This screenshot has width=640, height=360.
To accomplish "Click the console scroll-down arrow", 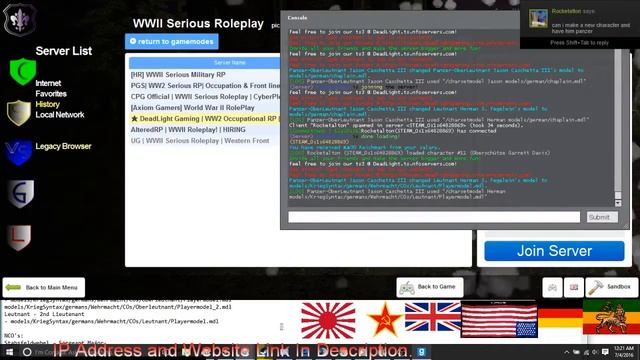I will coord(618,203).
